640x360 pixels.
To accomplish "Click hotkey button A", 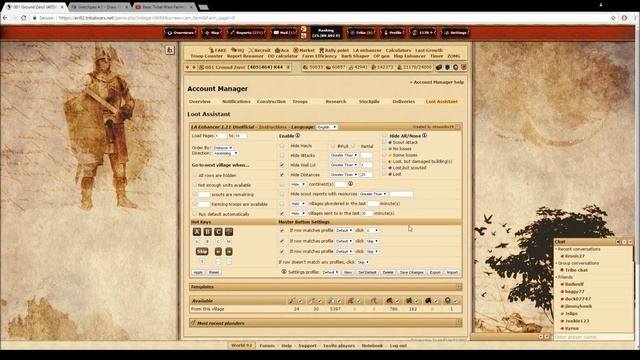I will click(x=197, y=232).
